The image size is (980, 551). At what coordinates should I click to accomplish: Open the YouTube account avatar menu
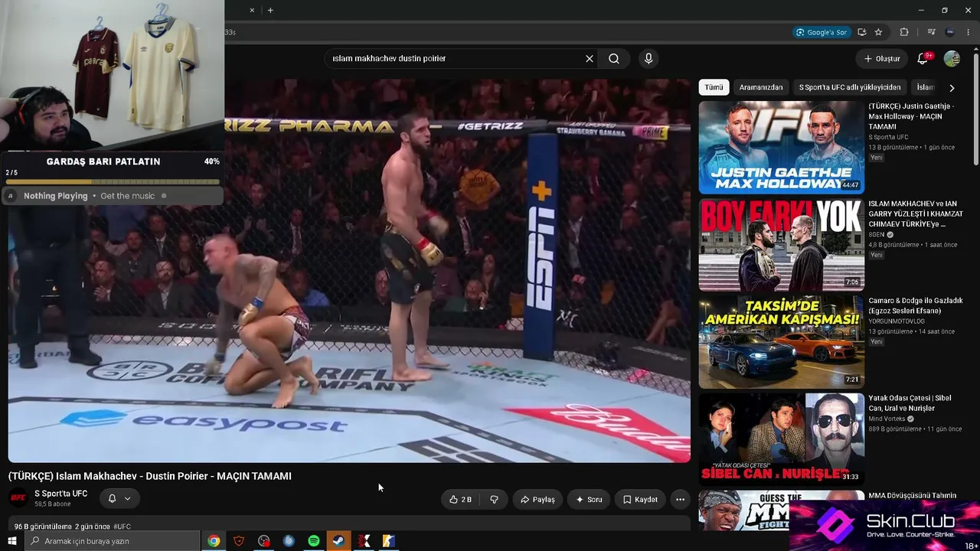tap(952, 59)
